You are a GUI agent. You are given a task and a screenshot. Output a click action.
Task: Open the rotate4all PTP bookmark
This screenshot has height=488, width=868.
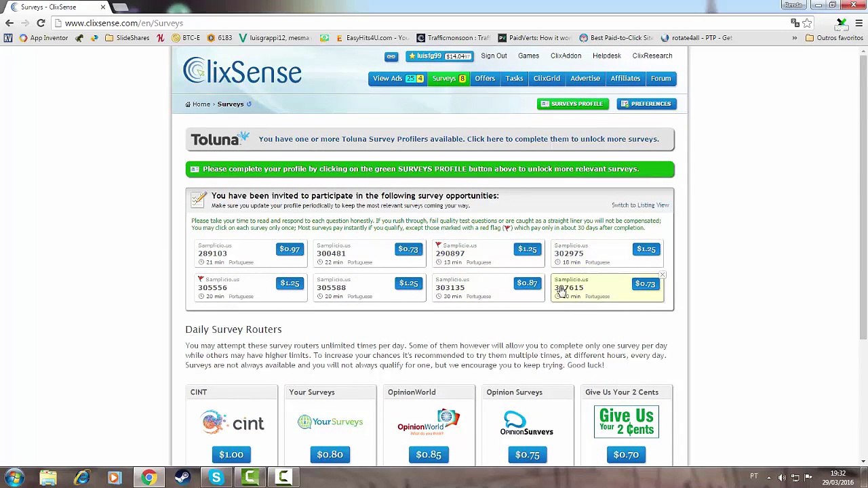coord(697,38)
